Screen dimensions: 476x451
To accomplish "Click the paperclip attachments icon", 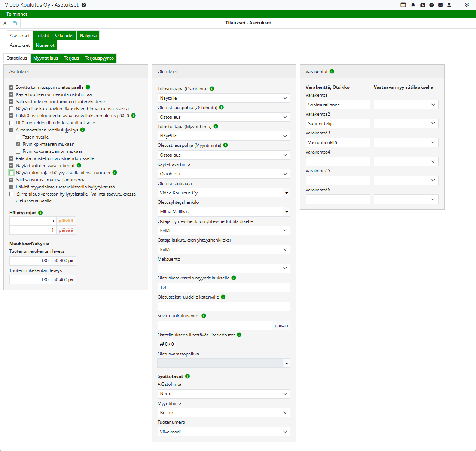I will click(162, 344).
